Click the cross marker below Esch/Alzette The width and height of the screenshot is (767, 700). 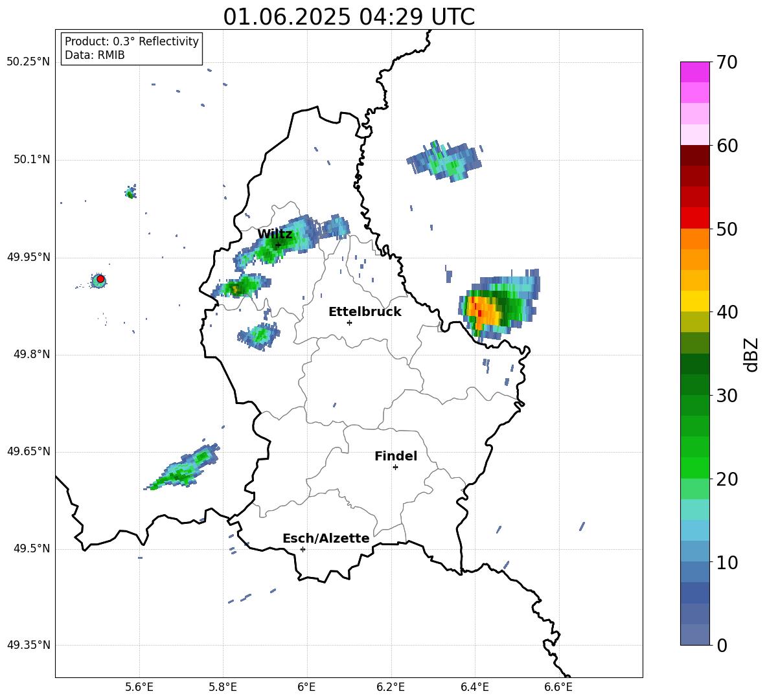point(303,549)
